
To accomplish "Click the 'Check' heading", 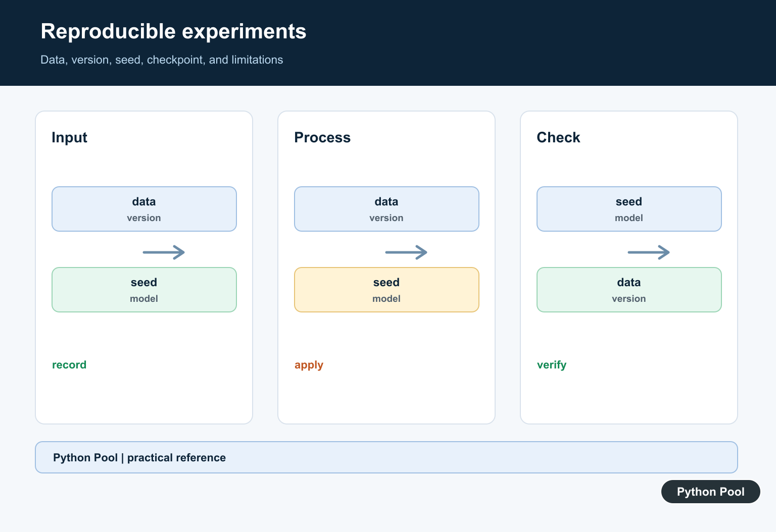I will [x=558, y=137].
